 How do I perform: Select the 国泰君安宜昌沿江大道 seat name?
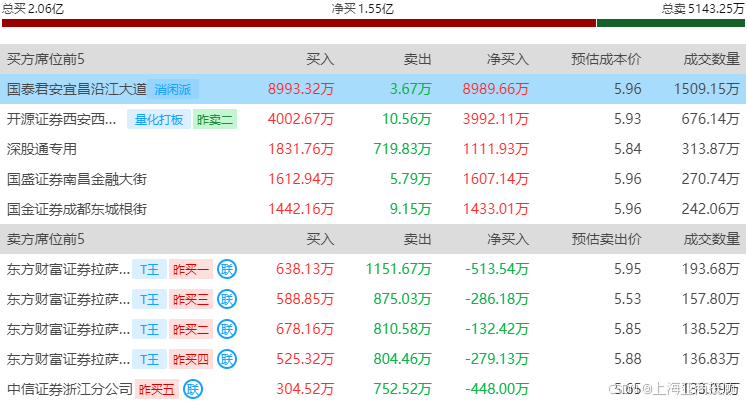pos(77,89)
